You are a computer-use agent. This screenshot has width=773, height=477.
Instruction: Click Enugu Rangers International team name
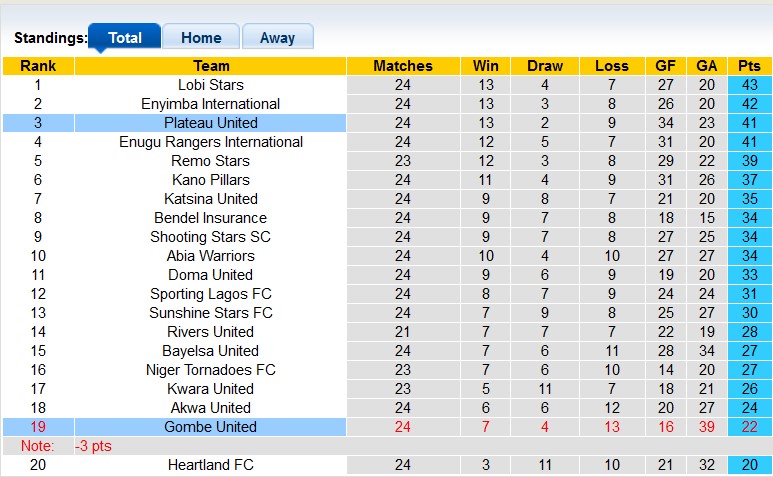210,142
